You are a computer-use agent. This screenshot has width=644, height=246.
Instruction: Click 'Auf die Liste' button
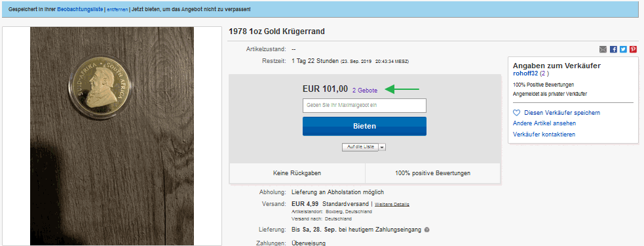(x=360, y=147)
